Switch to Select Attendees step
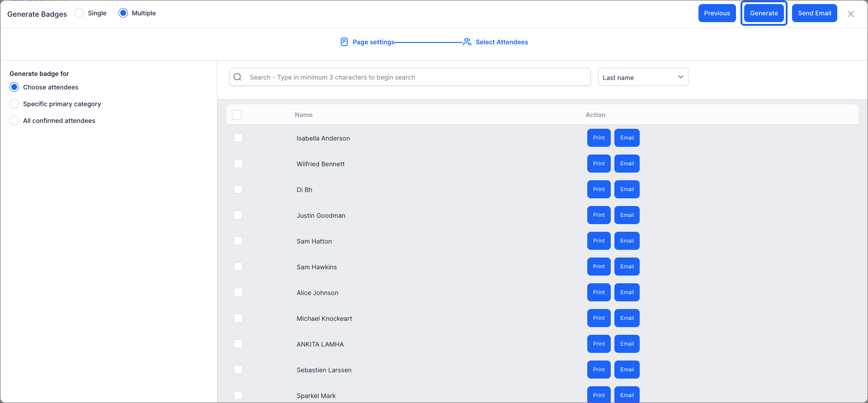This screenshot has width=868, height=403. tap(502, 42)
